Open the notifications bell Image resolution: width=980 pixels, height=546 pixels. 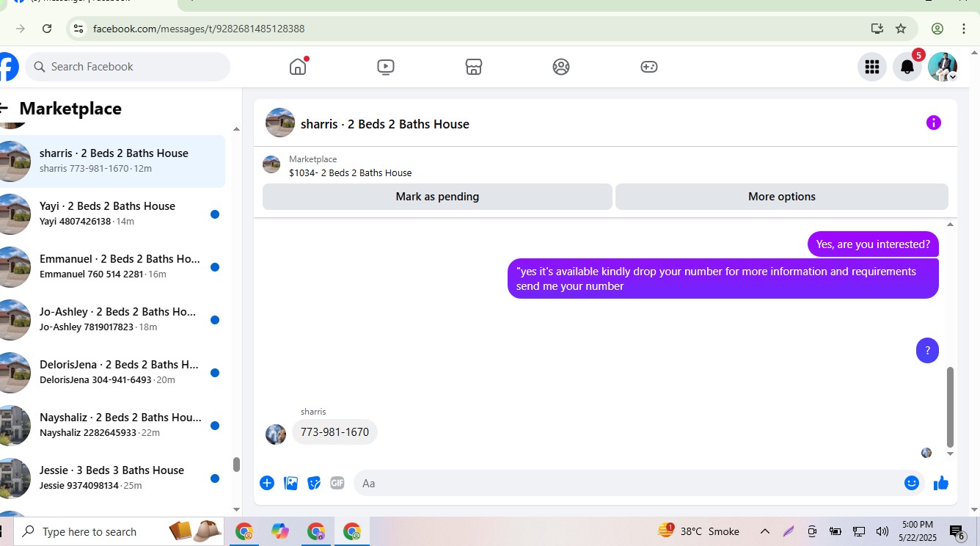907,67
